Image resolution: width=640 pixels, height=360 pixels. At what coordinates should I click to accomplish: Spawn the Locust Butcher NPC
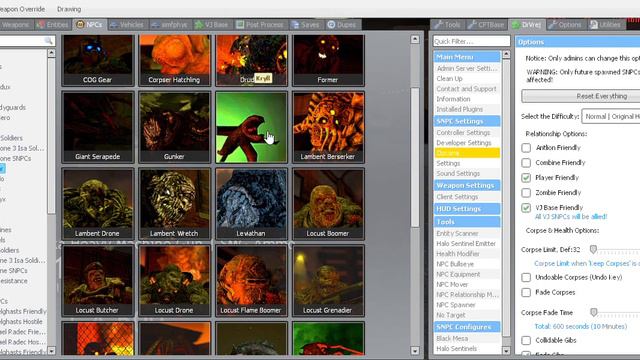(97, 280)
